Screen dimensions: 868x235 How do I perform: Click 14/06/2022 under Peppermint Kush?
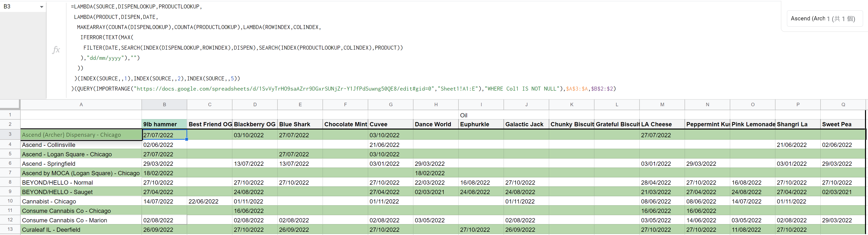pos(707,220)
